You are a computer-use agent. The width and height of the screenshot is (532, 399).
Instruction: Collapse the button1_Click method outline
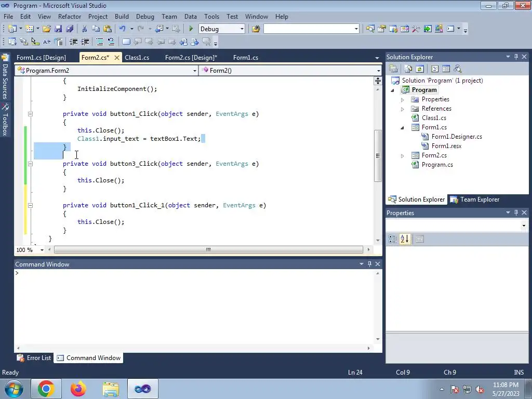click(30, 114)
